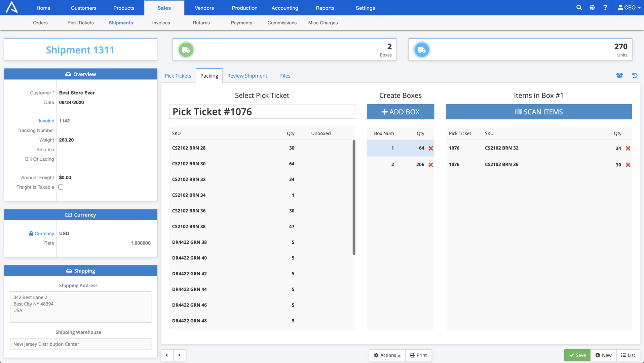Remove Box 2 using its red X
This screenshot has height=363, width=644.
(431, 164)
